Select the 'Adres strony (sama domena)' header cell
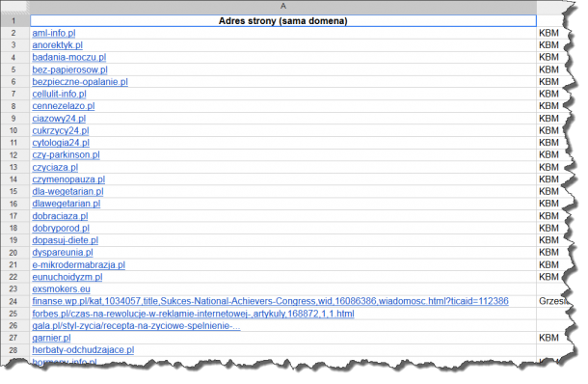Image resolution: width=588 pixels, height=384 pixels. (283, 21)
